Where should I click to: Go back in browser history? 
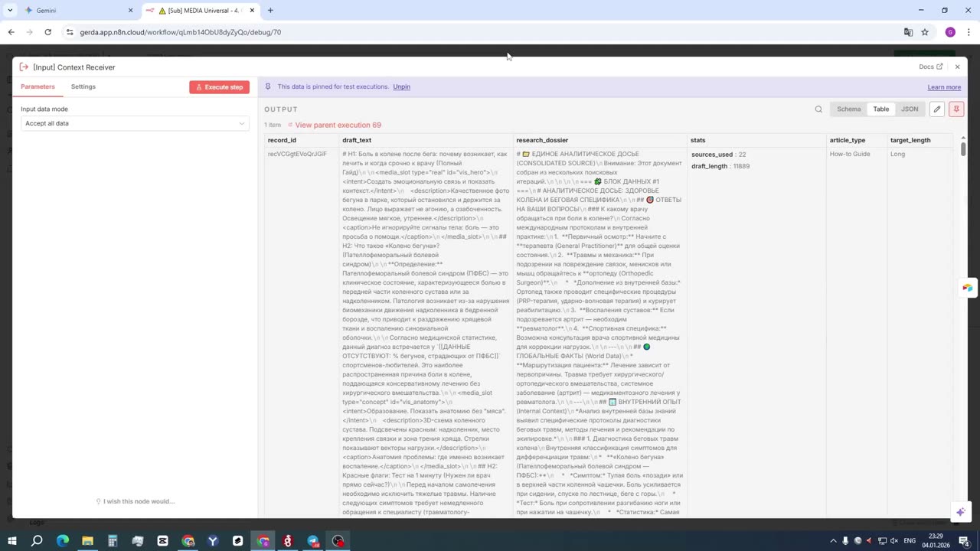click(x=11, y=32)
